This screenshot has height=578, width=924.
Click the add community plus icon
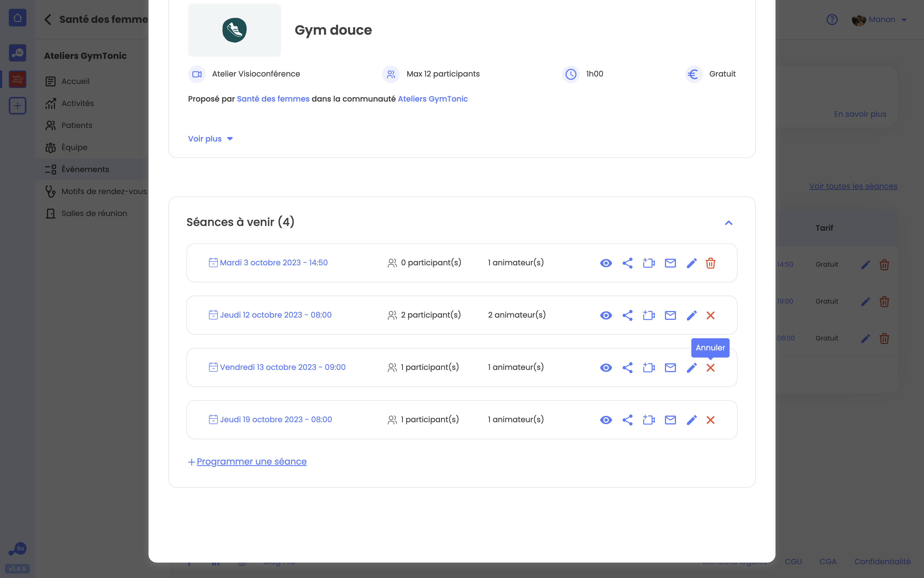click(x=18, y=105)
